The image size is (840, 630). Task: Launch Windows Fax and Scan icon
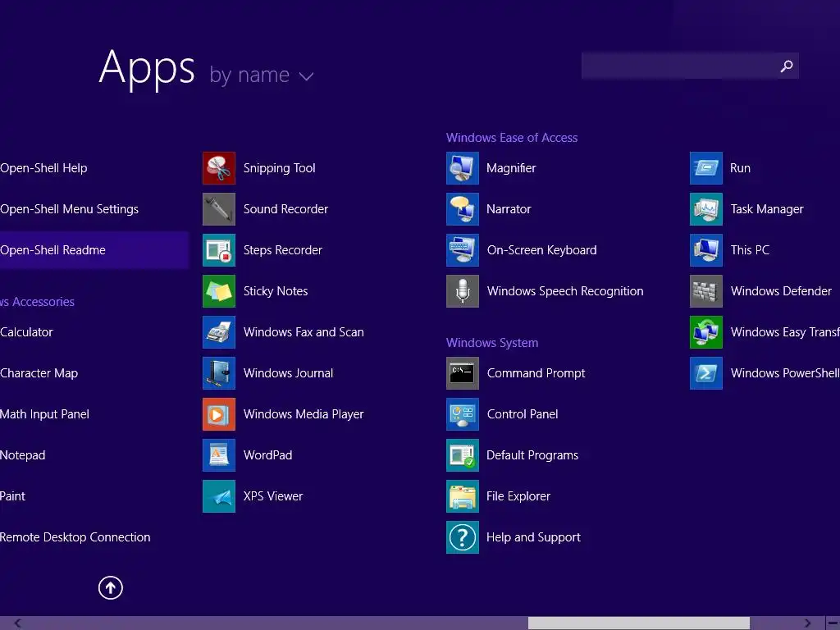[218, 332]
